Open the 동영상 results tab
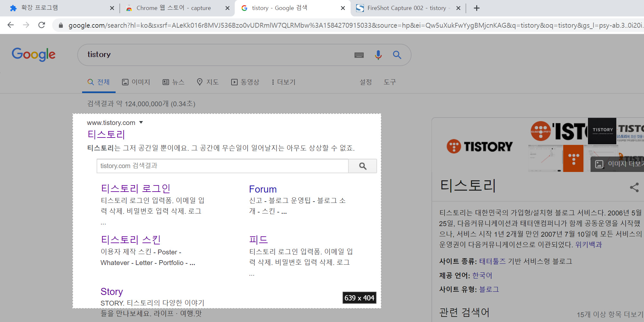This screenshot has height=322, width=644. (245, 82)
